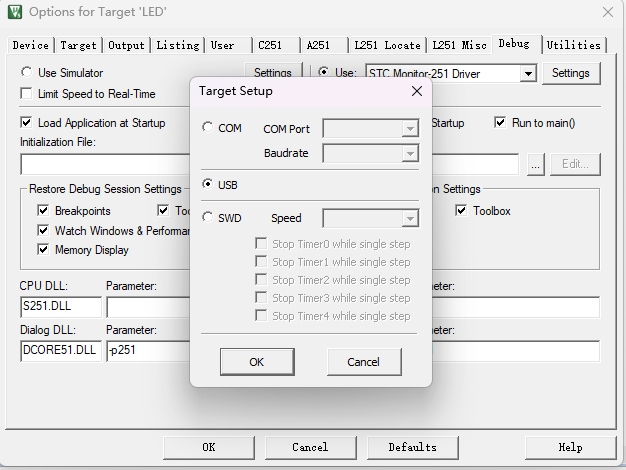Toggle Watch Windows & Performance checkbox

point(43,230)
